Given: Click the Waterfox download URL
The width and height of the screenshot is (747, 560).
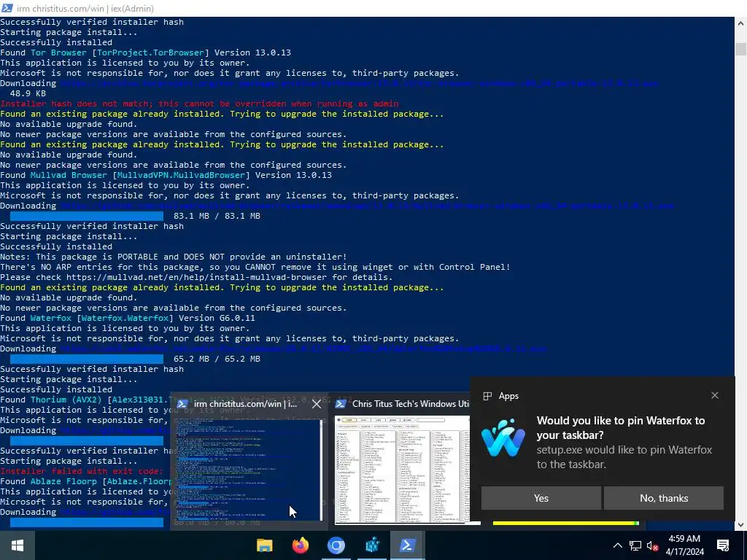Looking at the screenshot, I should pos(303,349).
